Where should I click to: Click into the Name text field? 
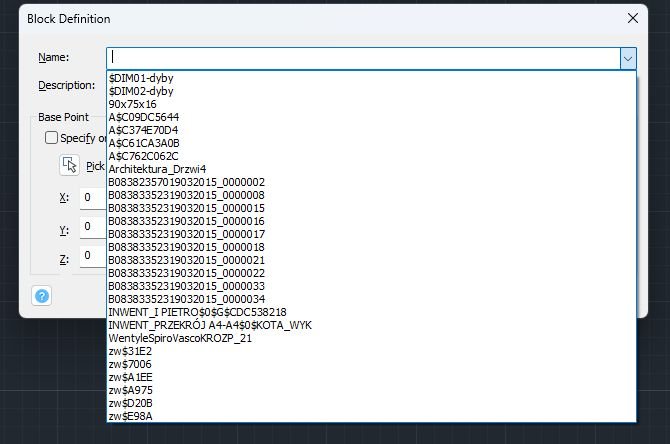[362, 59]
